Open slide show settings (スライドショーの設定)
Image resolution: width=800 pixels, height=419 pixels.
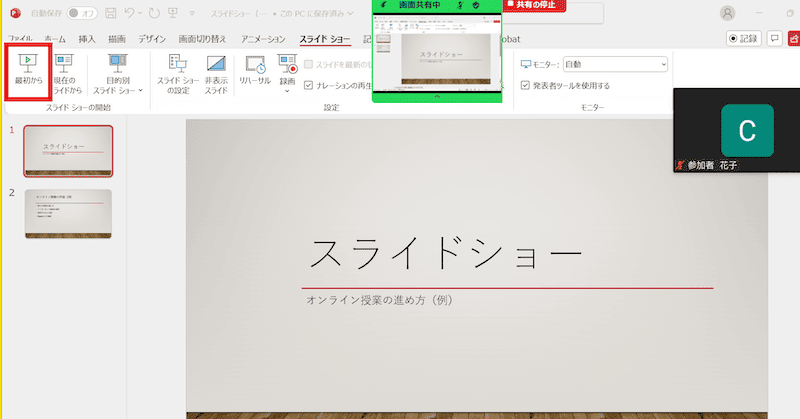(177, 70)
